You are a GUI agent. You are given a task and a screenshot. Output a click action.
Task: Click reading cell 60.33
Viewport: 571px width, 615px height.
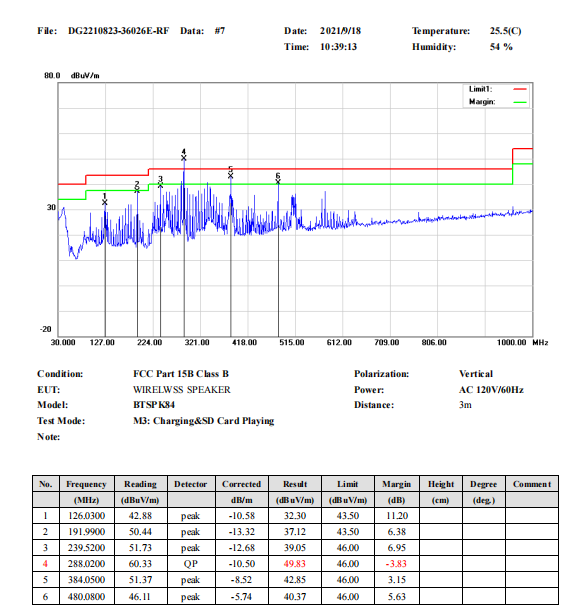pyautogui.click(x=140, y=564)
